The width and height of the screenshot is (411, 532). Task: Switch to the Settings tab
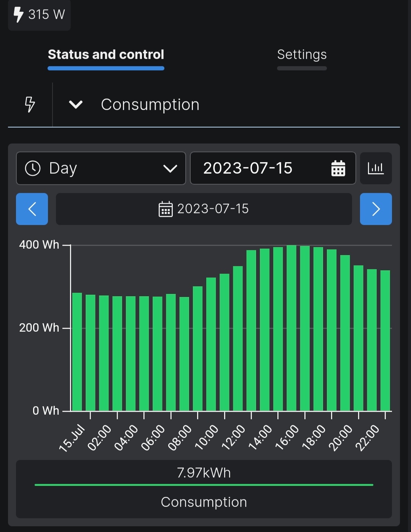[302, 54]
